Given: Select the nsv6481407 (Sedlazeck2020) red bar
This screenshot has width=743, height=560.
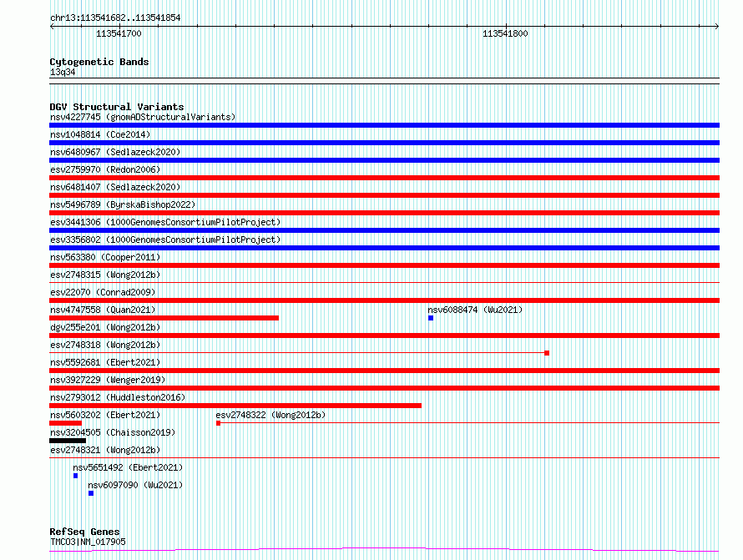Looking at the screenshot, I should (x=384, y=195).
